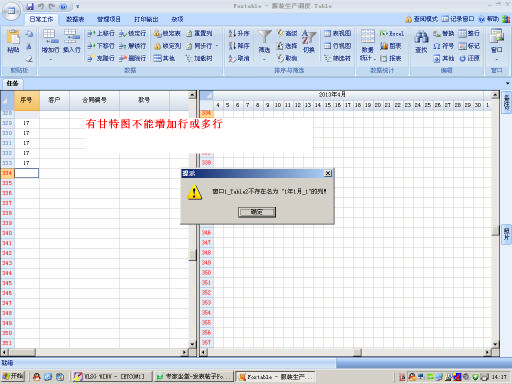The image size is (512, 384).
Task: Toggle the 查阅模式 view mode
Action: (x=422, y=19)
